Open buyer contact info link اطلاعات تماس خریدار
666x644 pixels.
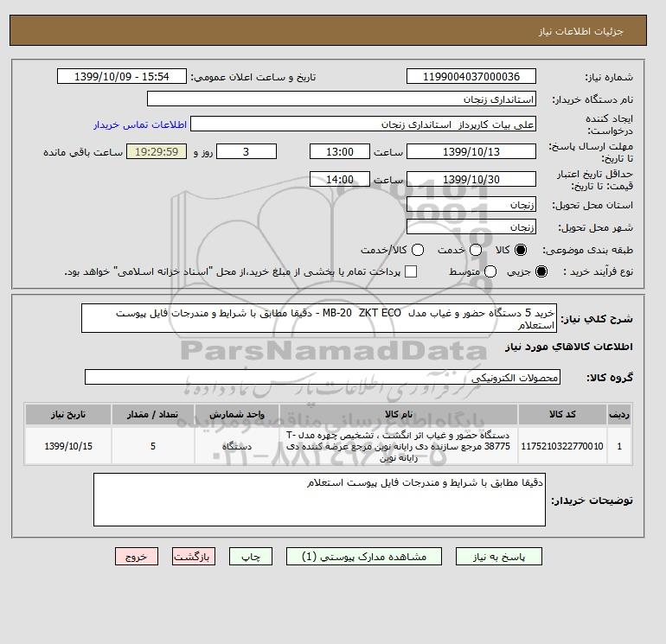click(x=140, y=124)
